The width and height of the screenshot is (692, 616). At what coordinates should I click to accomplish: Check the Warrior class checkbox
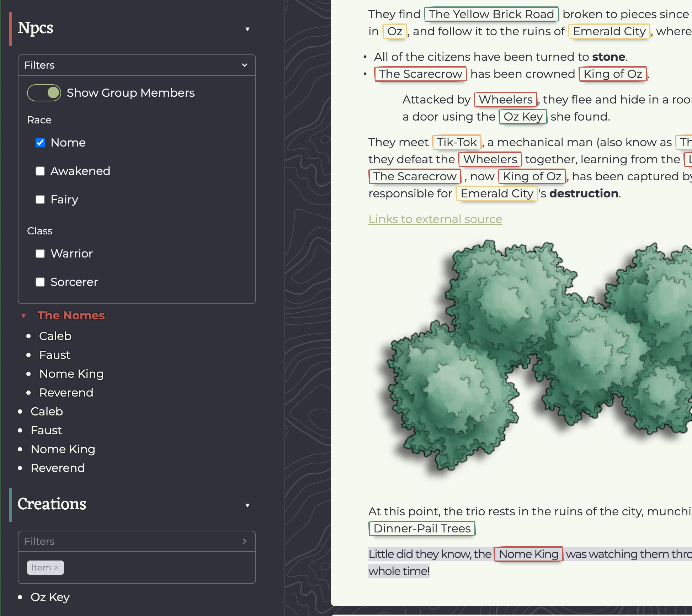point(40,254)
